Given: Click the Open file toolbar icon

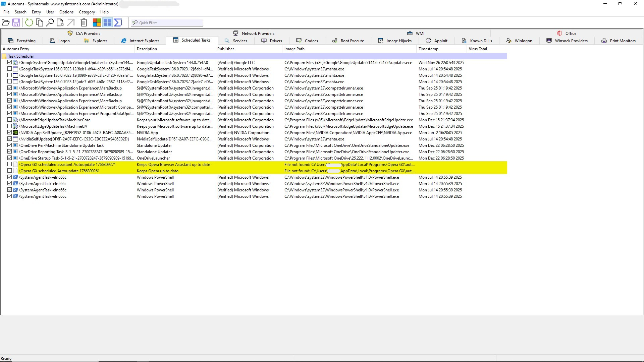Looking at the screenshot, I should tap(5, 22).
